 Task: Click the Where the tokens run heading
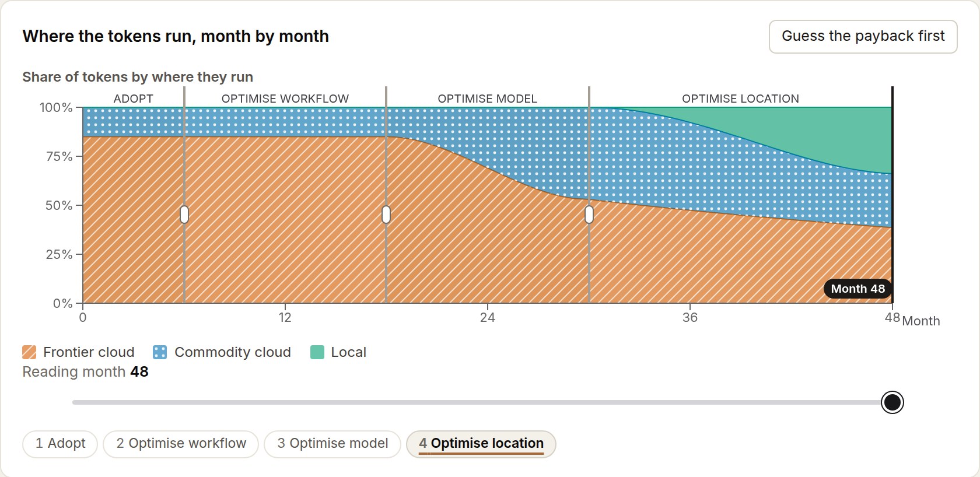coord(176,36)
